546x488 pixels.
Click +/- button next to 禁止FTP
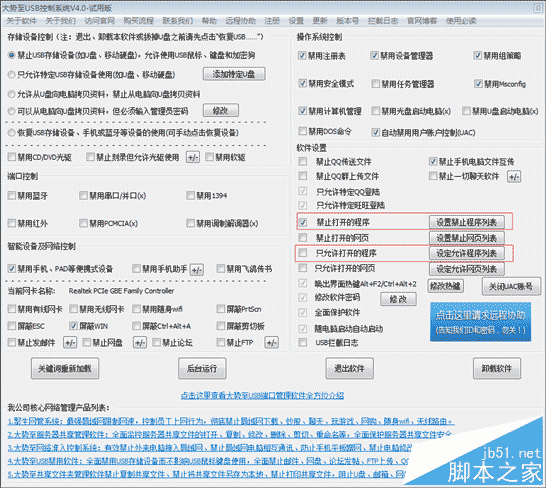point(272,343)
